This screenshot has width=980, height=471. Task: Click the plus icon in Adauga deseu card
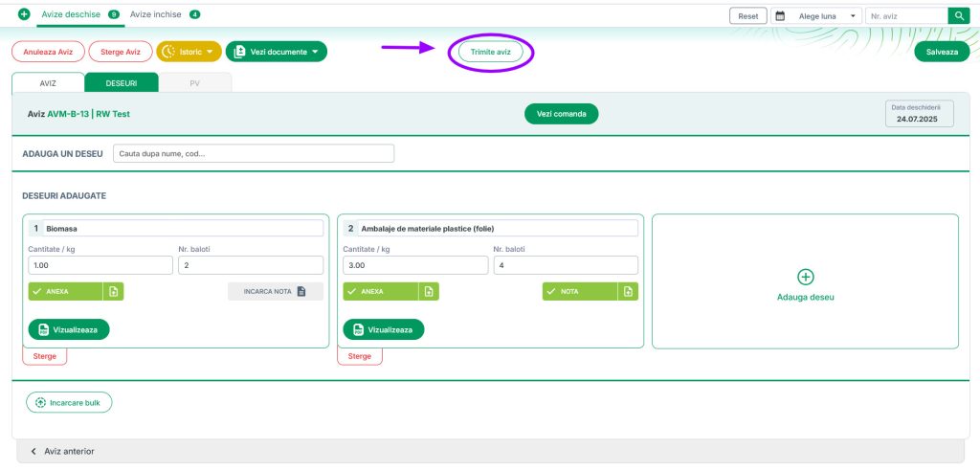click(805, 277)
